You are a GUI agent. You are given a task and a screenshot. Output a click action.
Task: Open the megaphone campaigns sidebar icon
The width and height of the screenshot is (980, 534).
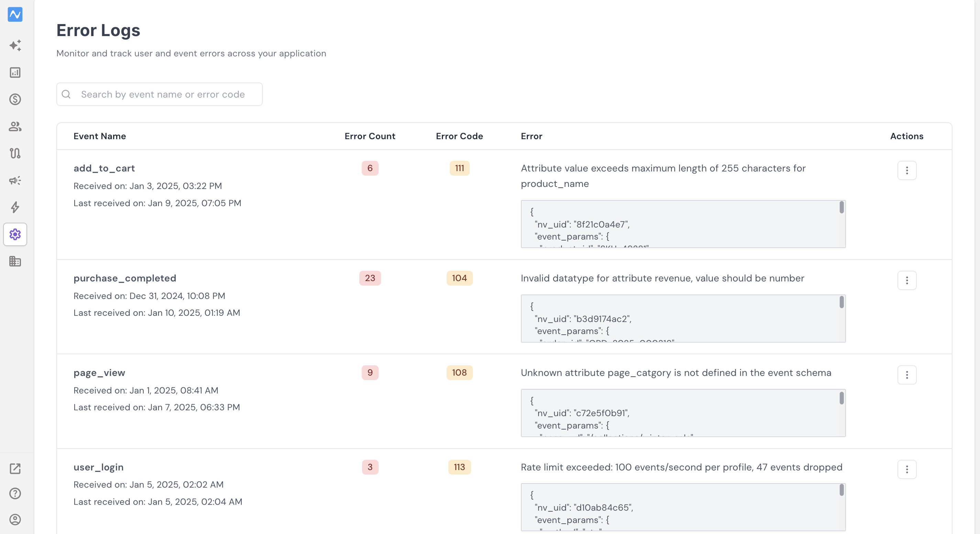15,180
